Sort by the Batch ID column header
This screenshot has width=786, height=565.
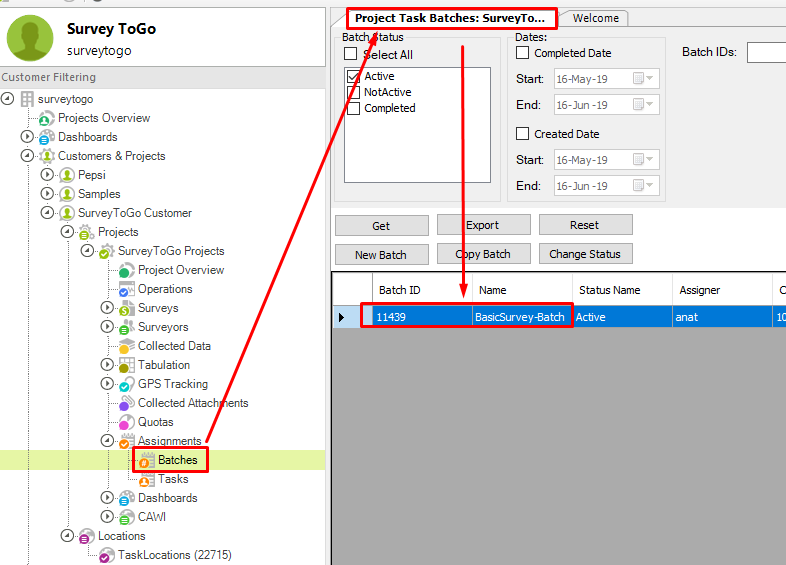tap(422, 290)
